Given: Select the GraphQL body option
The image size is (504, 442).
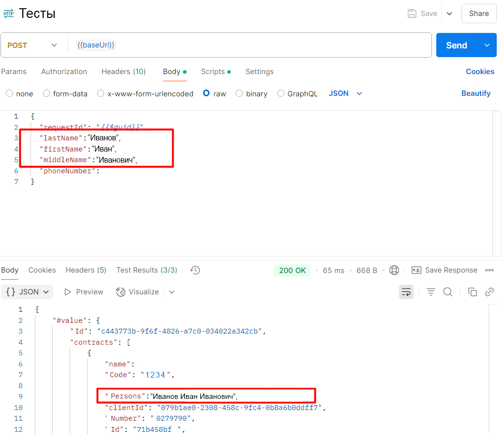Looking at the screenshot, I should pyautogui.click(x=297, y=93).
